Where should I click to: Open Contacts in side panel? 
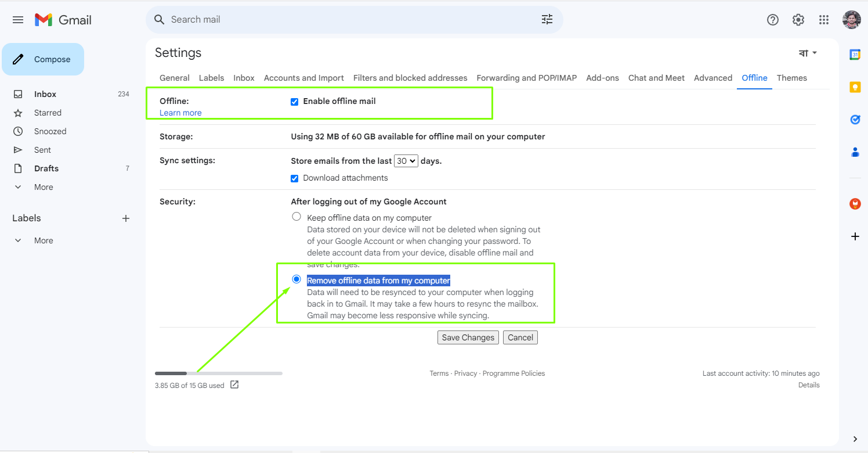coord(855,152)
